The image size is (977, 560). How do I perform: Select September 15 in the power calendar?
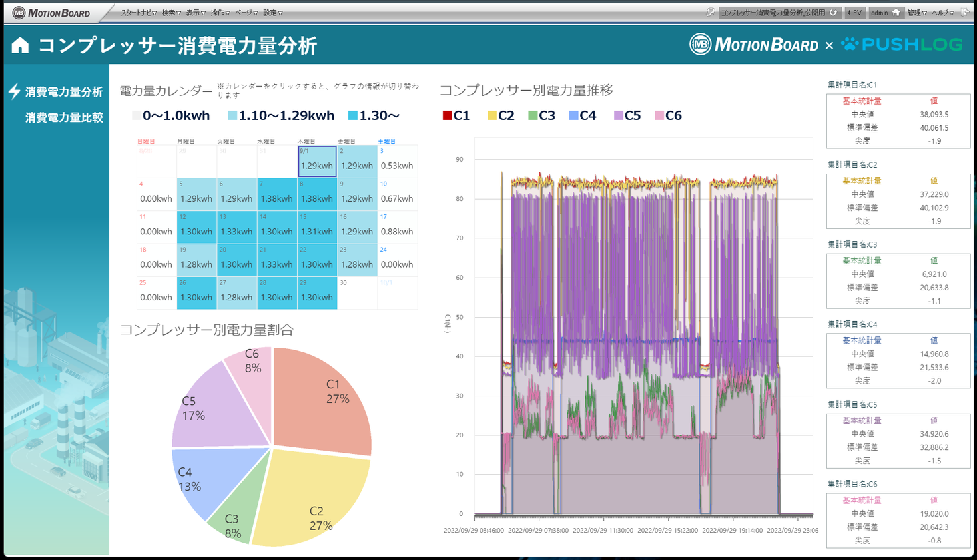317,226
